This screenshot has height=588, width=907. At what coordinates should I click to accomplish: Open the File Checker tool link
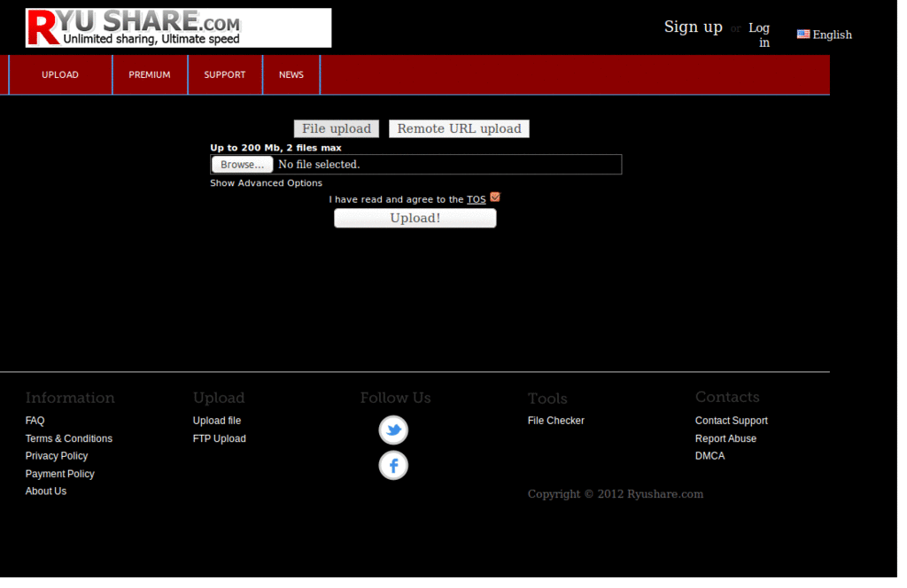pyautogui.click(x=556, y=421)
